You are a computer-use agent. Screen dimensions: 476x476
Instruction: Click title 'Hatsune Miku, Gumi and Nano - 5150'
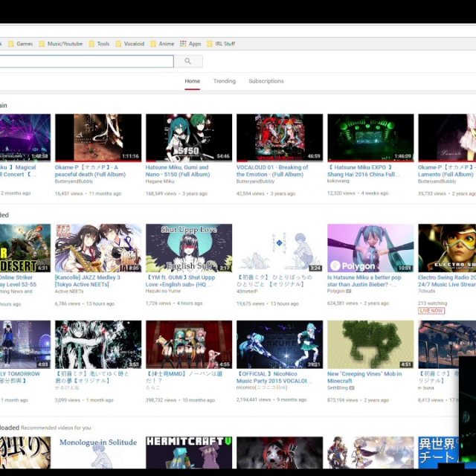(x=178, y=170)
